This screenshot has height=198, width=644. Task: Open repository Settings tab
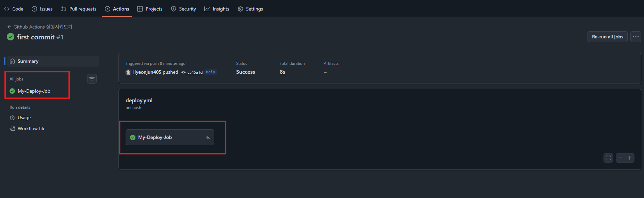[250, 9]
